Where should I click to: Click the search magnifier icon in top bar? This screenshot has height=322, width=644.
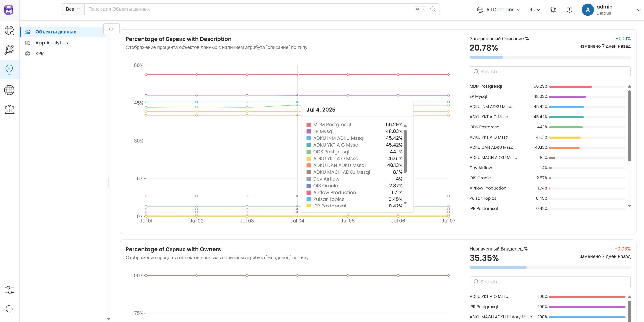pos(433,9)
